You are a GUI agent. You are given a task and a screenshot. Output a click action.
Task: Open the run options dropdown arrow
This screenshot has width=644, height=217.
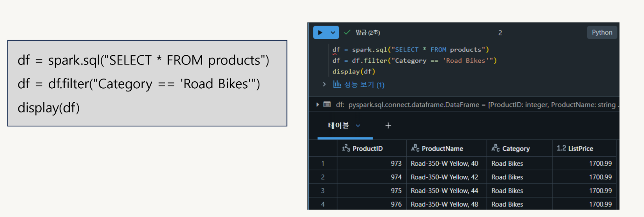tap(333, 33)
